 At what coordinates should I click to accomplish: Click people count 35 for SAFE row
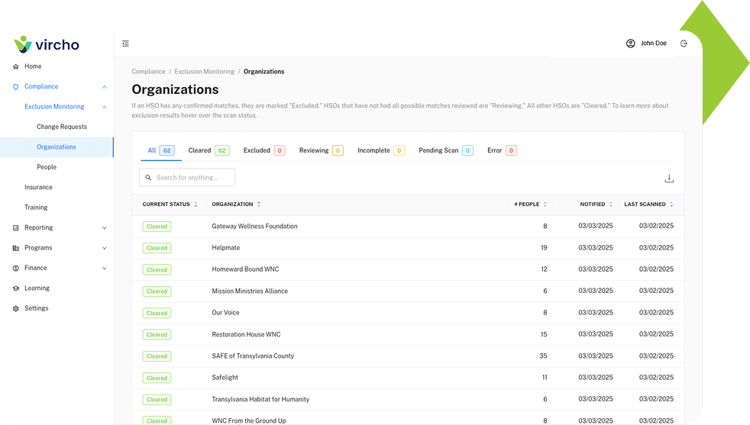(543, 356)
